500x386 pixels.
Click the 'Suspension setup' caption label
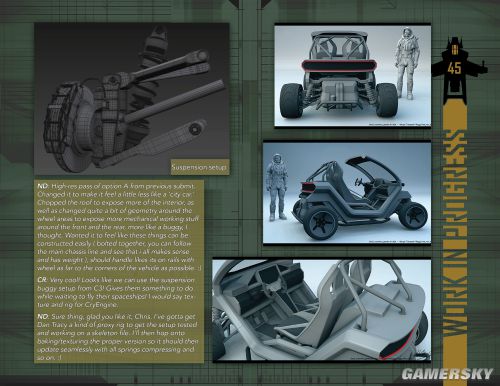click(200, 167)
